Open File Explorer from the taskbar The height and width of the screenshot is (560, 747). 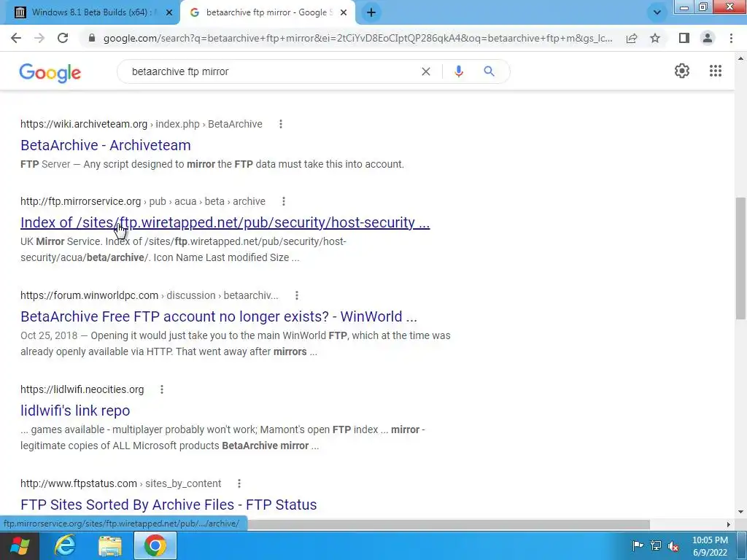click(110, 545)
